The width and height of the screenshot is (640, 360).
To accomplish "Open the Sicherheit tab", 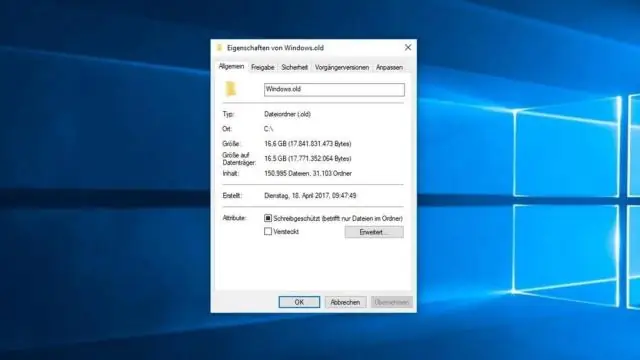I will (x=294, y=67).
